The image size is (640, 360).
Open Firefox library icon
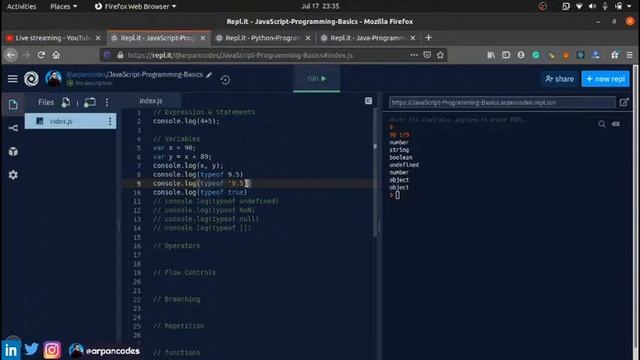(491, 55)
